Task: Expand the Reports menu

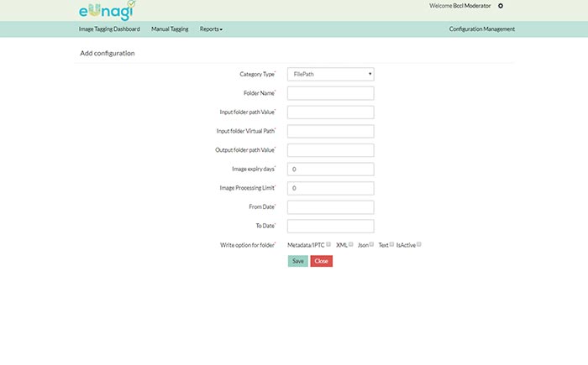Action: 211,29
